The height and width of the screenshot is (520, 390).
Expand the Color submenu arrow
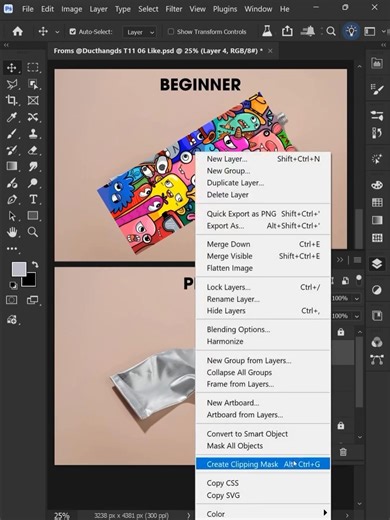click(x=325, y=512)
